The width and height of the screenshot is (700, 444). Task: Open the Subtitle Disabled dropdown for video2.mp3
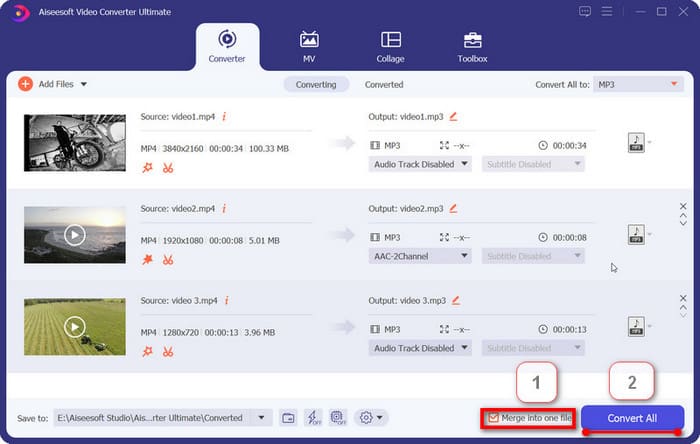533,256
